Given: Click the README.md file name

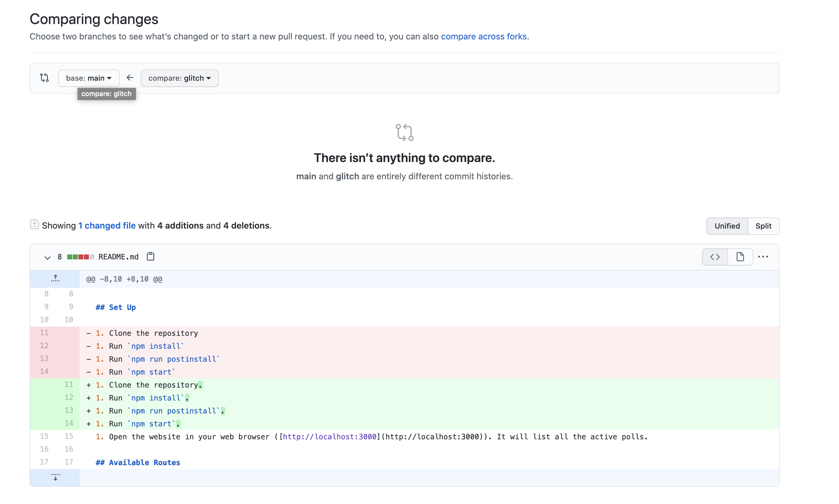Looking at the screenshot, I should click(118, 257).
